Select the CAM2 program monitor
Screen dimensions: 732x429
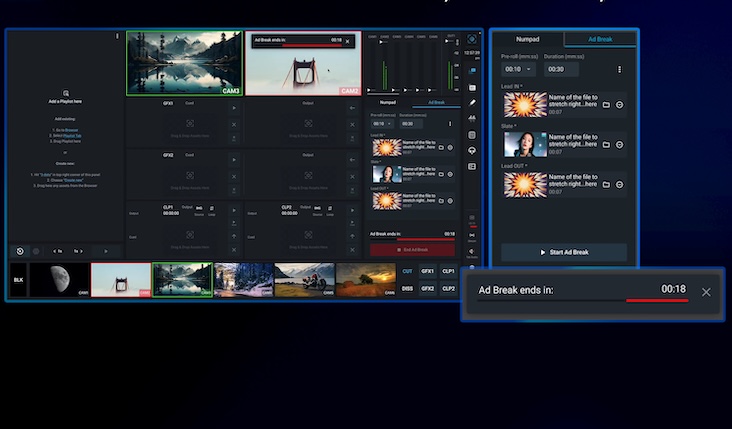[303, 63]
